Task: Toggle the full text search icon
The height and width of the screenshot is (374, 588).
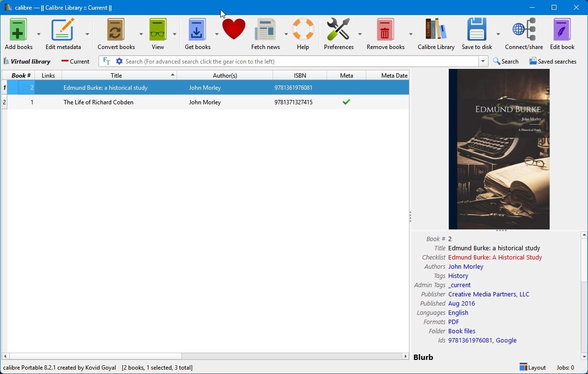Action: click(107, 62)
